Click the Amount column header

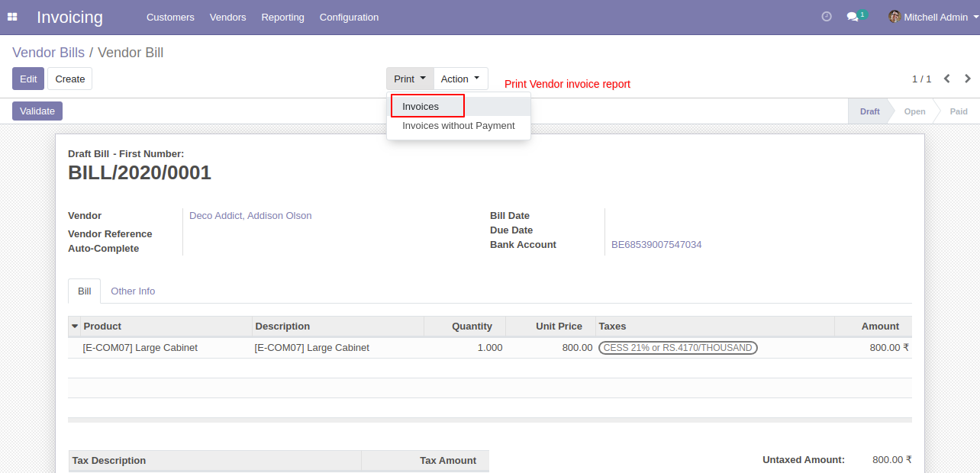873,326
